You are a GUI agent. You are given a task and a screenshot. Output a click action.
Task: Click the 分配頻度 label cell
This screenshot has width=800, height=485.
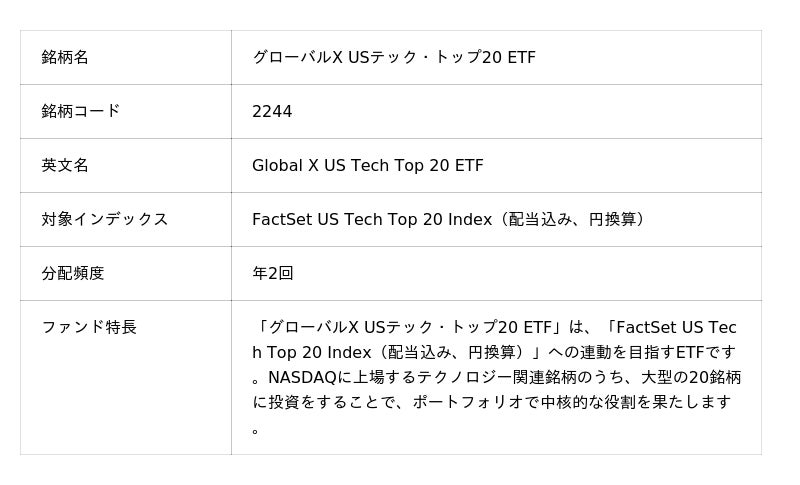tap(73, 273)
